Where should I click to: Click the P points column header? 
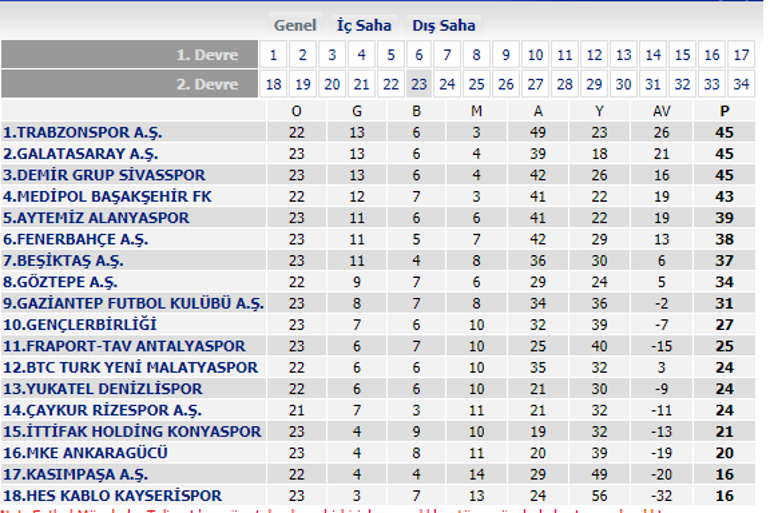(725, 111)
